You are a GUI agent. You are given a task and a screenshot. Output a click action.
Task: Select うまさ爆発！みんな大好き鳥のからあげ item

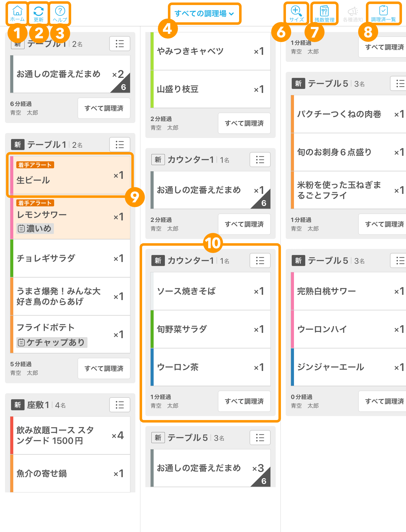coord(70,296)
